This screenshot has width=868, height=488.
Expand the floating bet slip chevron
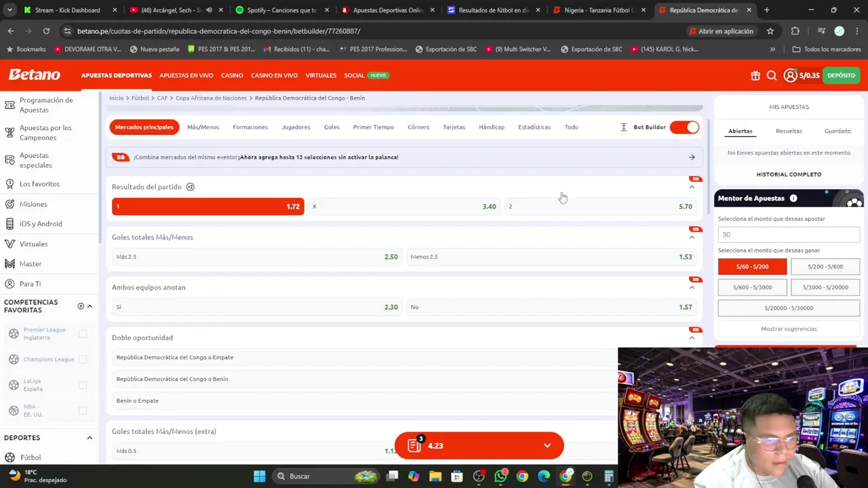[x=547, y=446]
